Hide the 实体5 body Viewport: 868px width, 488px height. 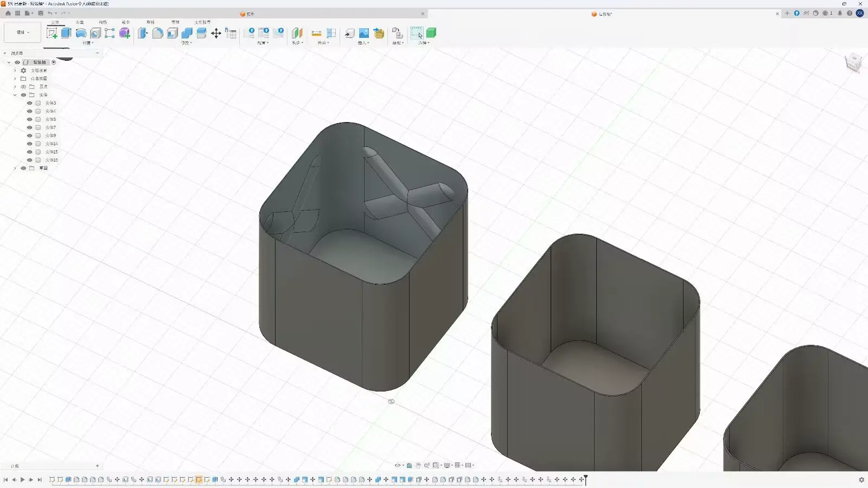(x=30, y=119)
